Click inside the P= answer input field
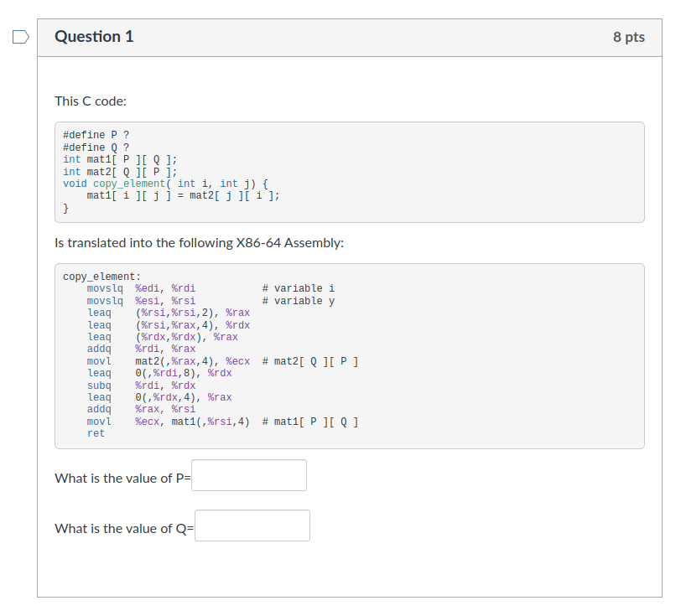This screenshot has height=616, width=681. coord(248,475)
